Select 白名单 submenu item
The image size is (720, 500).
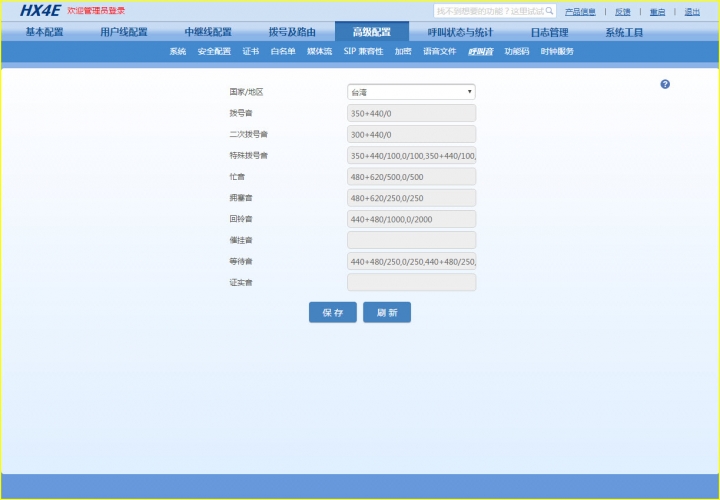(283, 51)
